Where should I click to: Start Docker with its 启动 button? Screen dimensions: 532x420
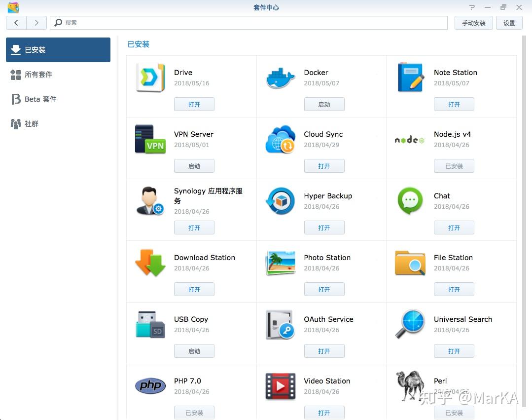pyautogui.click(x=324, y=104)
